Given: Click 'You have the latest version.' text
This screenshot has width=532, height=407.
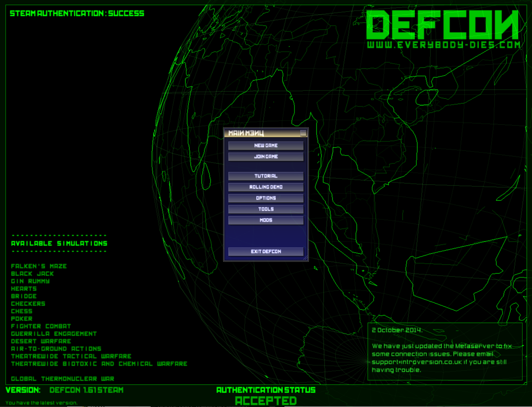Looking at the screenshot, I should pyautogui.click(x=41, y=403).
